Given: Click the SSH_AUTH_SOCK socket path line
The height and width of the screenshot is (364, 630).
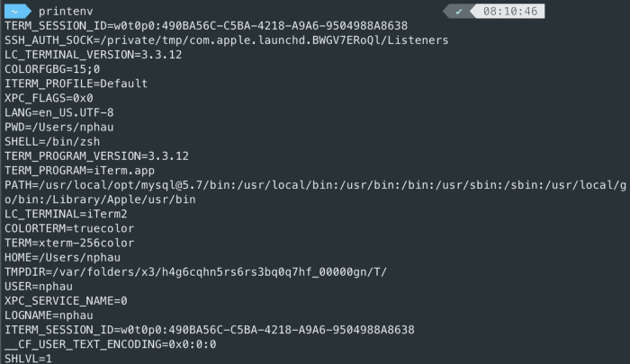Looking at the screenshot, I should click(226, 40).
